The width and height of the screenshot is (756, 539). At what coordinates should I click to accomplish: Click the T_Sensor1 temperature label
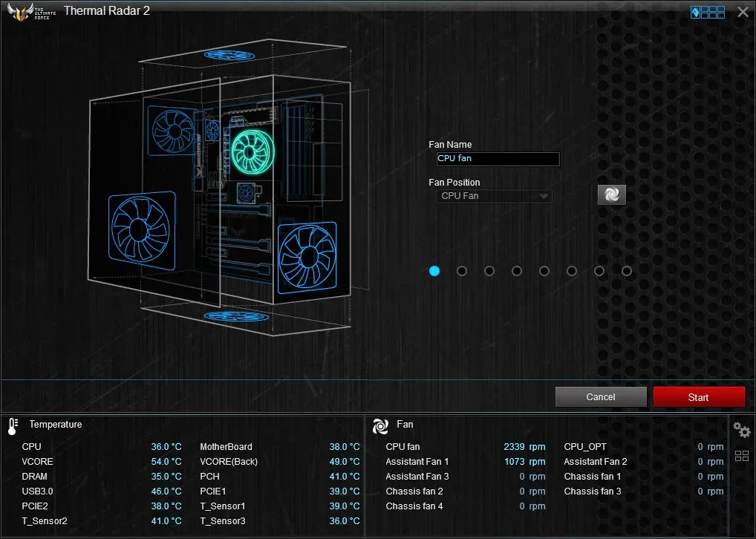point(223,506)
